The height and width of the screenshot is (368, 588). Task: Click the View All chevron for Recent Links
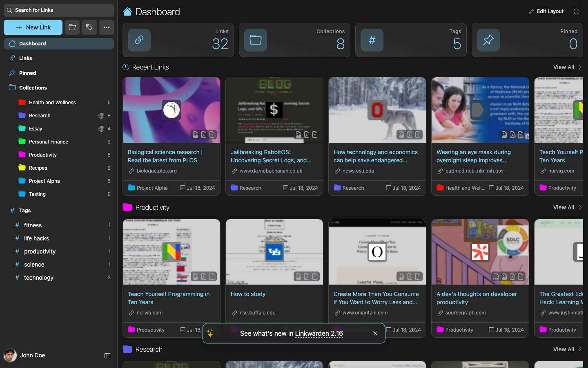[580, 67]
